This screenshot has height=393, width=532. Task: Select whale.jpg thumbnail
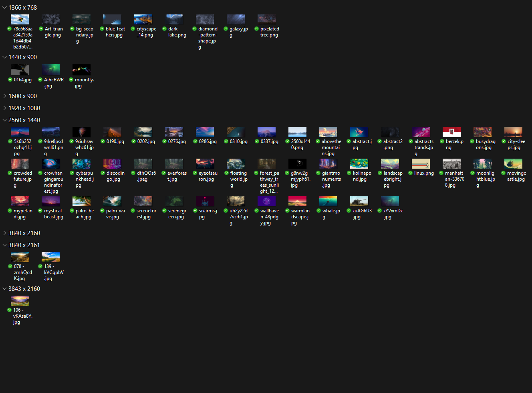point(328,201)
